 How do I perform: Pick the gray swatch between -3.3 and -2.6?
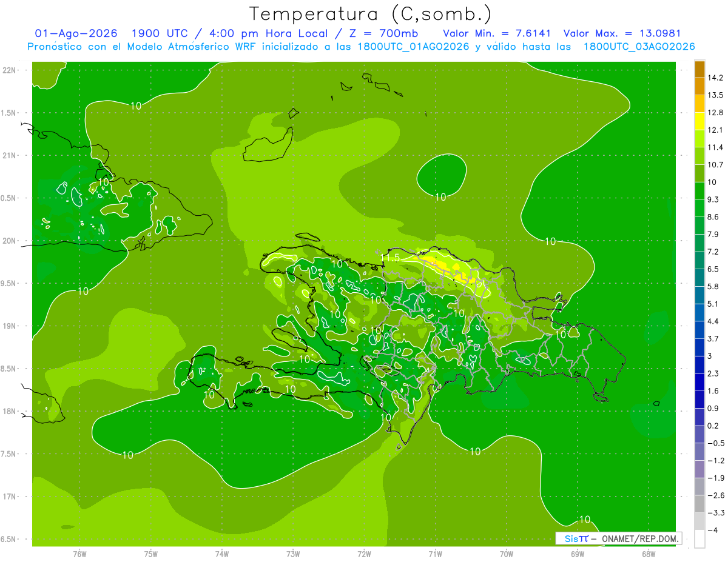coord(699,504)
